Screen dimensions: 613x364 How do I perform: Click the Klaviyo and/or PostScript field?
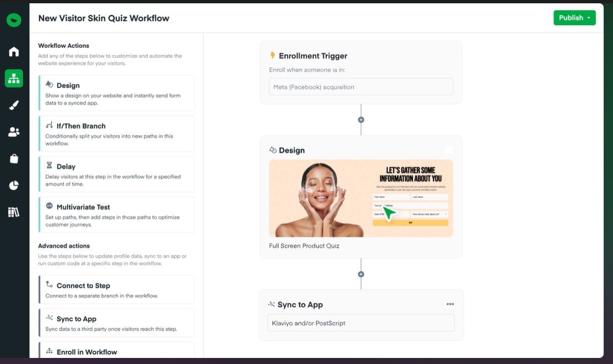pos(360,323)
